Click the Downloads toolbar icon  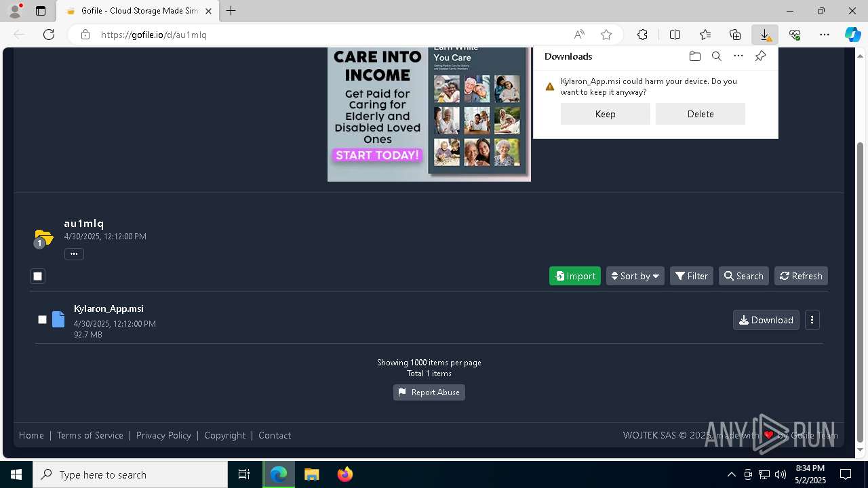pyautogui.click(x=765, y=35)
